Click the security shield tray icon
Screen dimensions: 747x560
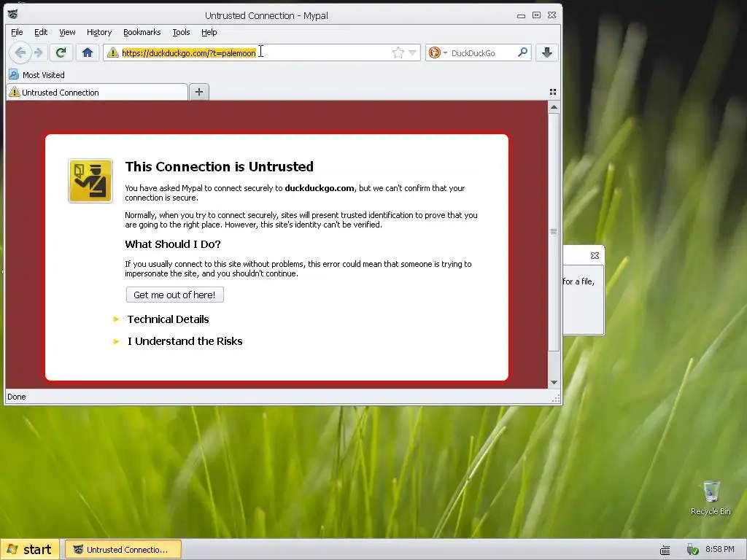692,550
